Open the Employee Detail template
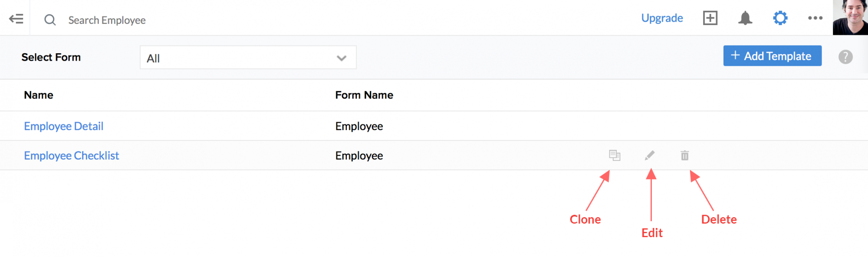 (x=63, y=126)
